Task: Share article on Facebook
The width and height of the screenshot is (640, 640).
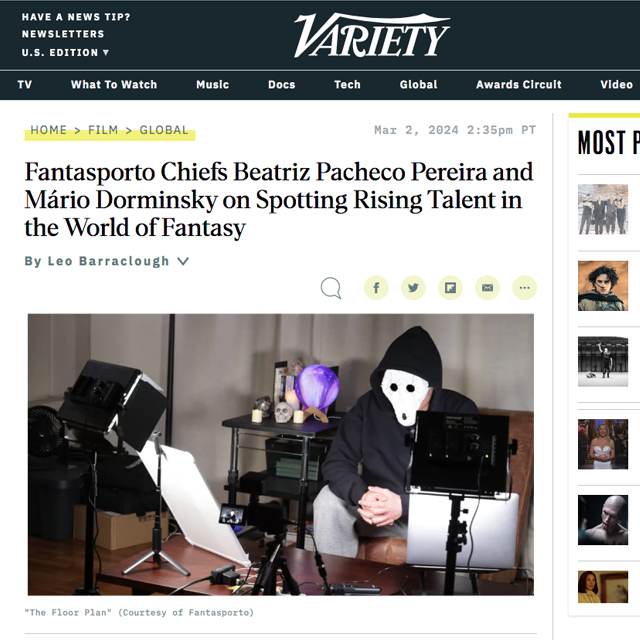Action: pos(376,288)
